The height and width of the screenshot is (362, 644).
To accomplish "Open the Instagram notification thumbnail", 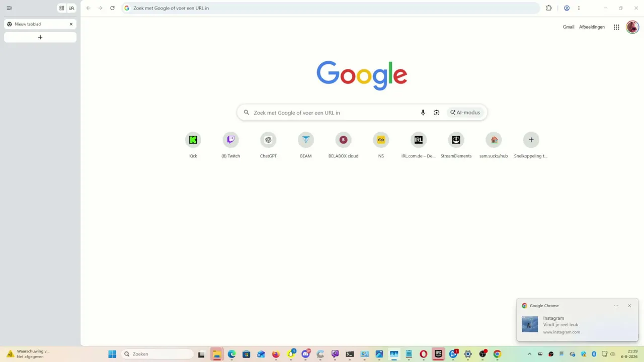I will [530, 324].
